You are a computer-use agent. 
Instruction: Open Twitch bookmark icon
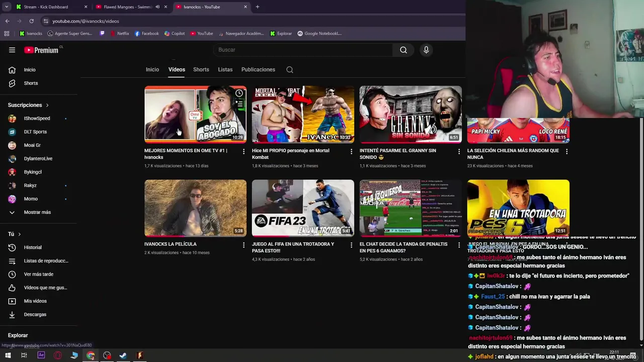(x=102, y=34)
